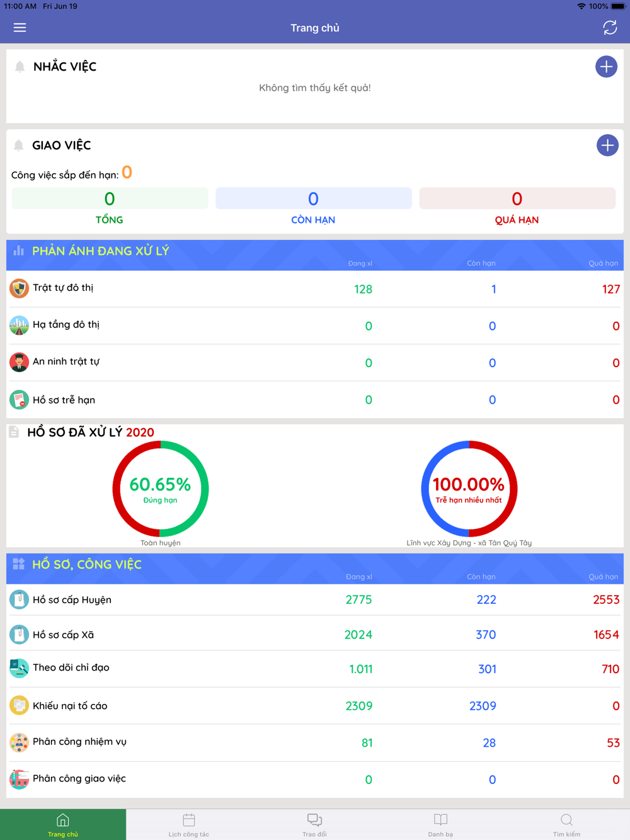Open the Phân công nhiệm vụ row
630x840 pixels.
(315, 743)
